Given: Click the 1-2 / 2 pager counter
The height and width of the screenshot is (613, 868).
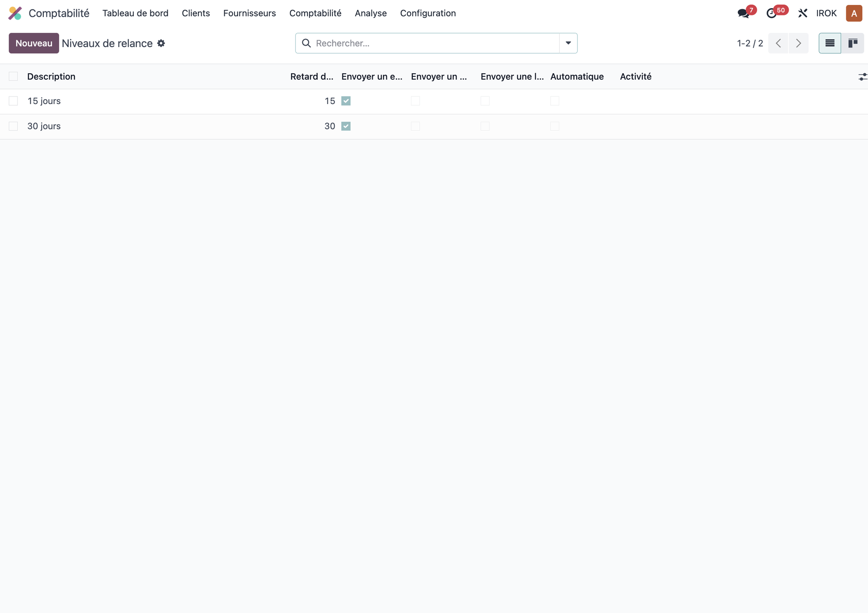Looking at the screenshot, I should pyautogui.click(x=750, y=43).
